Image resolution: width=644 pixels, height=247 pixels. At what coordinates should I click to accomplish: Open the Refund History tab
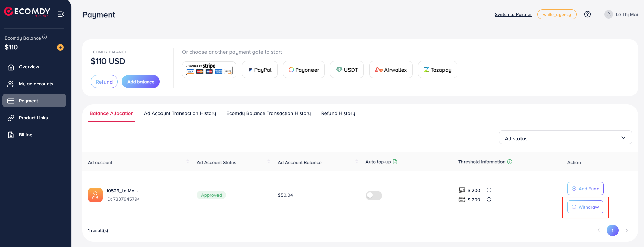[338, 113]
